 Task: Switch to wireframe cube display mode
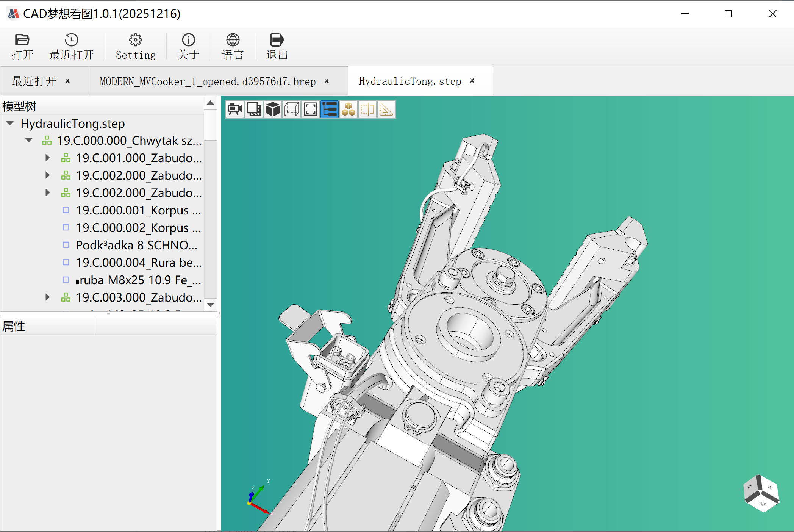click(292, 110)
